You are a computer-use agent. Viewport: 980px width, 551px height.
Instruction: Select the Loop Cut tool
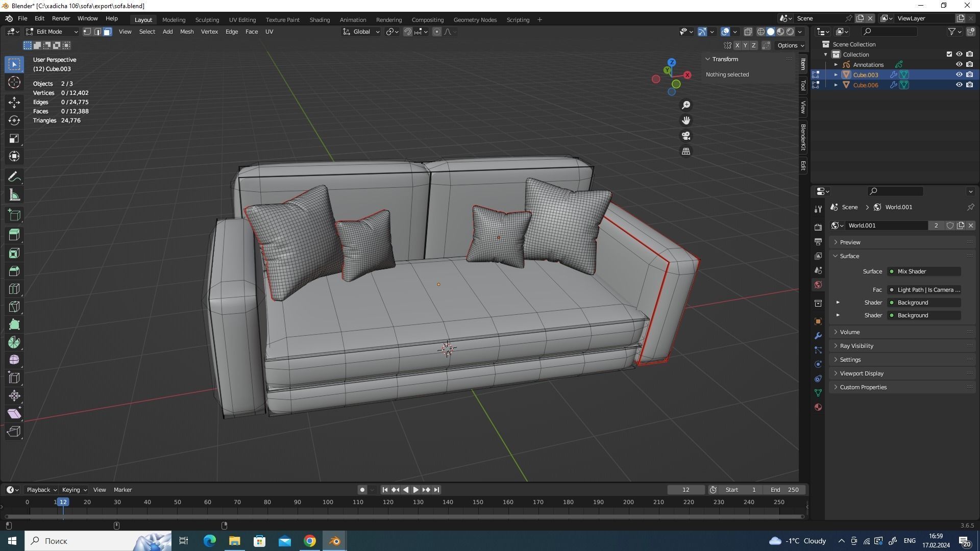coord(14,289)
